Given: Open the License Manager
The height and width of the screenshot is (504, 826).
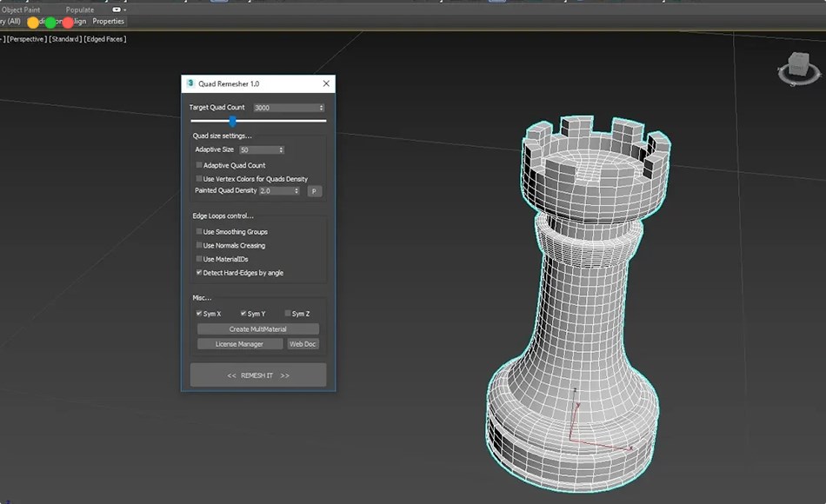Looking at the screenshot, I should 239,343.
